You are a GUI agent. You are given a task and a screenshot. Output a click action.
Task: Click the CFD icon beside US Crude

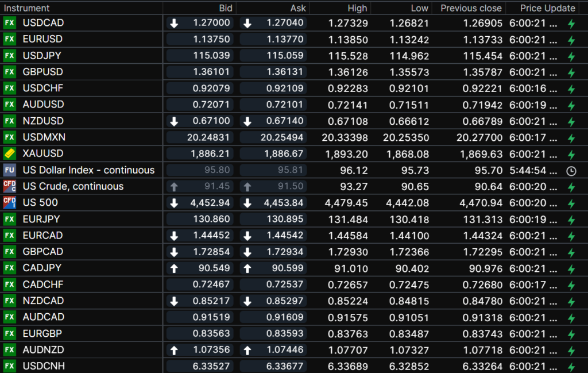(x=9, y=186)
